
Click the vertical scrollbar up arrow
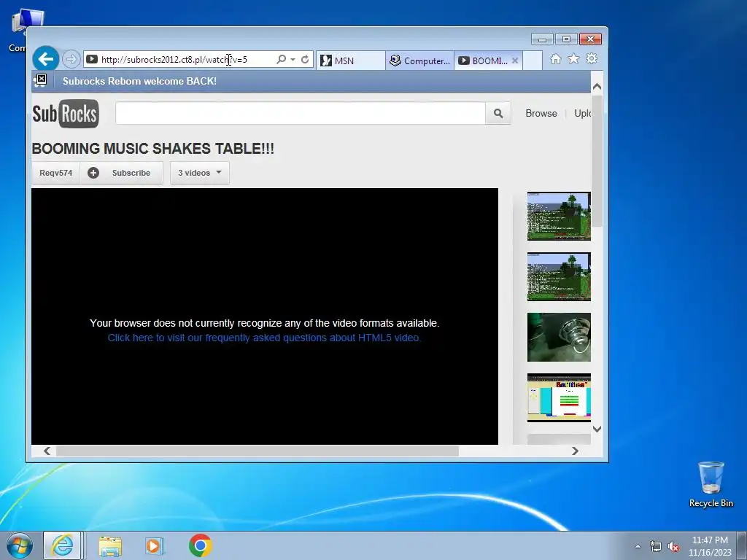coord(597,87)
